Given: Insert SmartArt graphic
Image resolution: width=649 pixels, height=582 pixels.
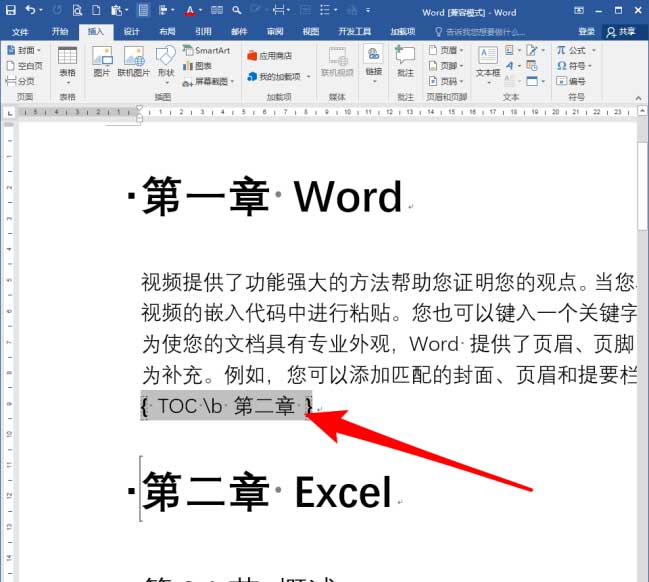Looking at the screenshot, I should pos(205,49).
